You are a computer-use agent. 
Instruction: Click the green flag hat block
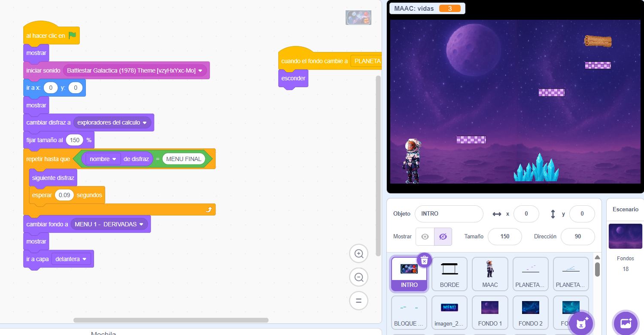point(52,36)
